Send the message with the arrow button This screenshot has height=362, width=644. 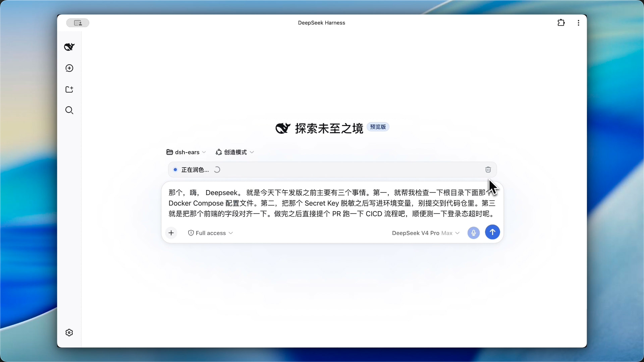[x=492, y=232]
